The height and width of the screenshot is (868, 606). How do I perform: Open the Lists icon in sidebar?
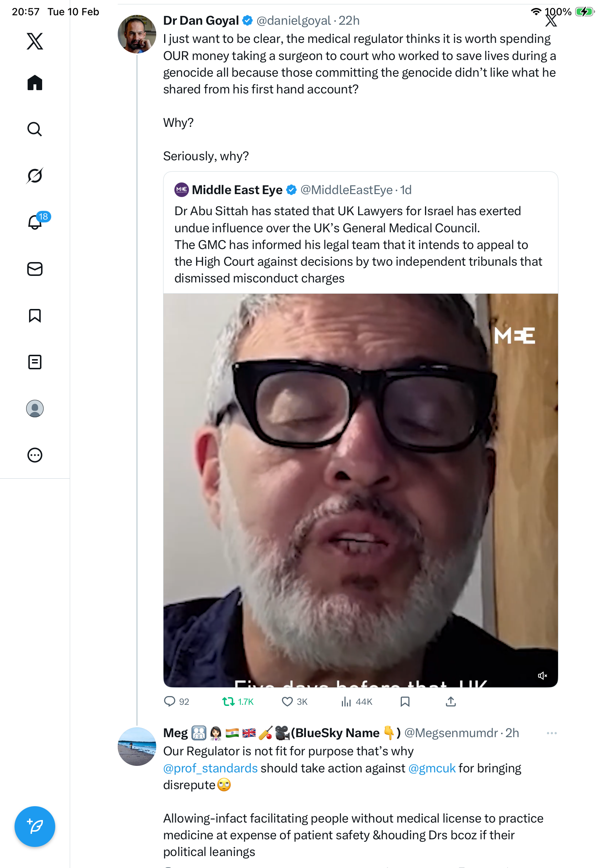click(35, 362)
